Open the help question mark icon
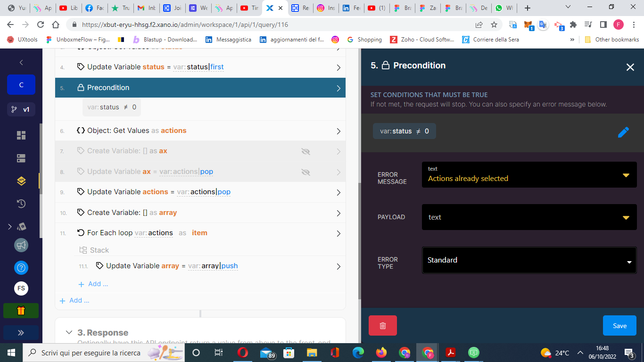644x362 pixels. pos(21,268)
